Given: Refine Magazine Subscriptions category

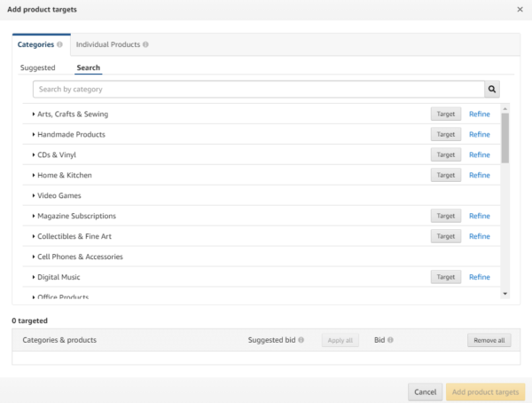Looking at the screenshot, I should pyautogui.click(x=480, y=216).
